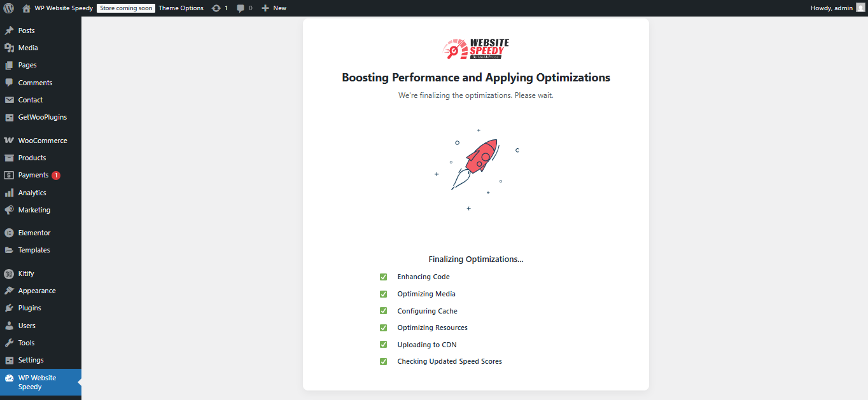Click the Optimizing Media label

point(426,294)
